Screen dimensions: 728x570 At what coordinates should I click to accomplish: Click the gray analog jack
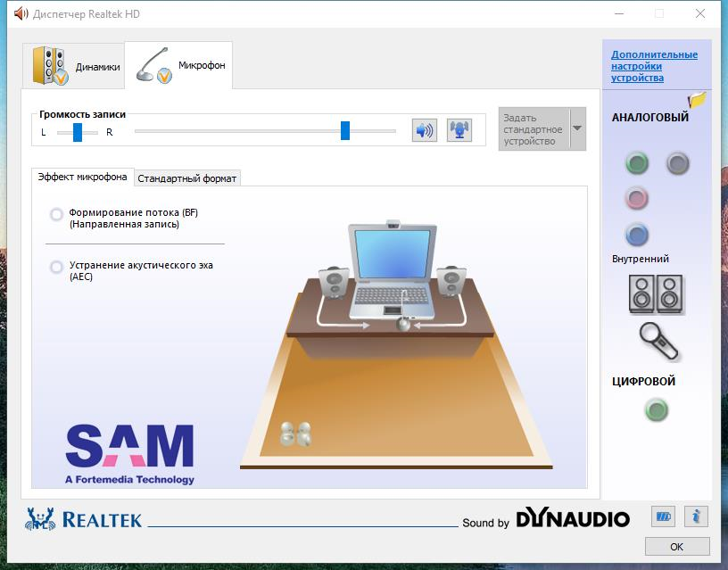pos(677,163)
